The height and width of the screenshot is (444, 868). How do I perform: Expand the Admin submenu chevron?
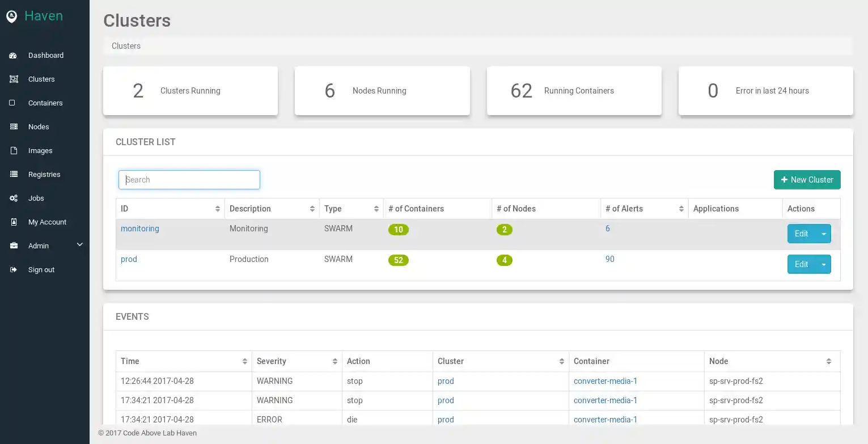tap(79, 245)
